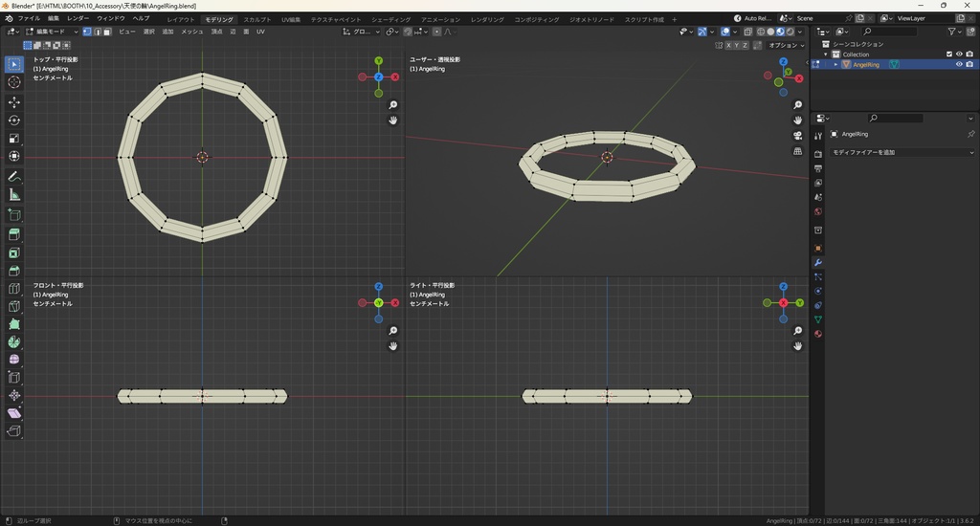980x526 pixels.
Task: Open the Render menu
Action: (78, 18)
